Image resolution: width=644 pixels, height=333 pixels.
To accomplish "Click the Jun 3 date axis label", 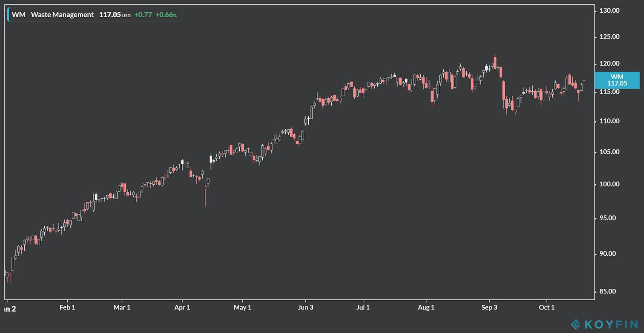I will click(x=305, y=307).
